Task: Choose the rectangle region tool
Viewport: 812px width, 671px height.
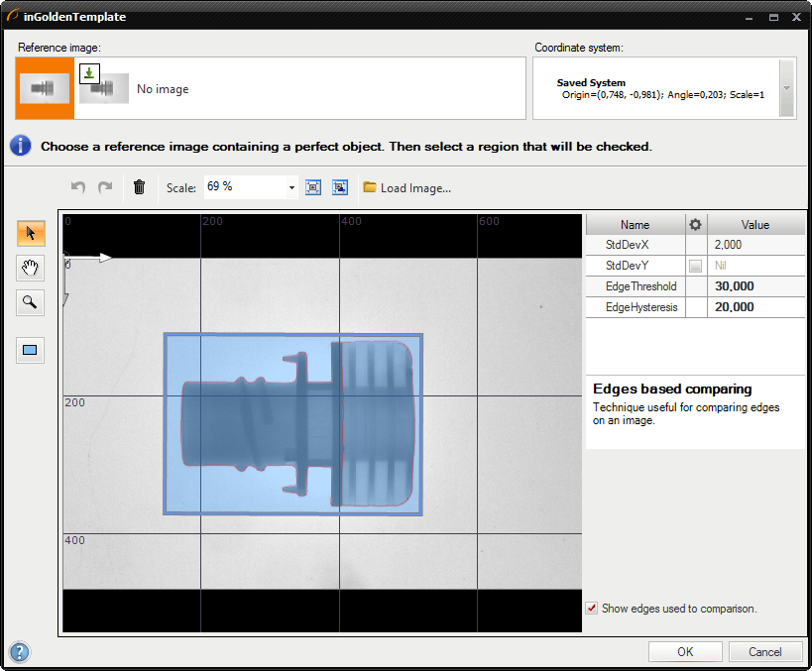Action: [x=31, y=351]
